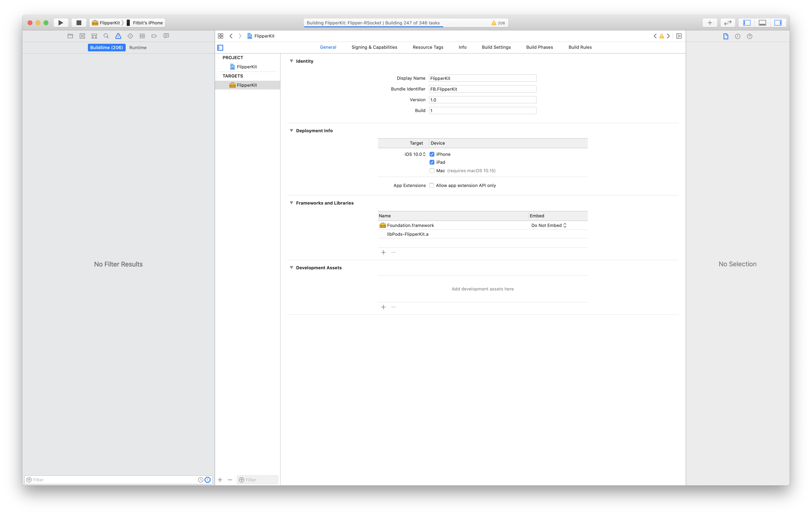Screen dimensions: 812x515
Task: Enable the Mac device checkbox
Action: 432,171
